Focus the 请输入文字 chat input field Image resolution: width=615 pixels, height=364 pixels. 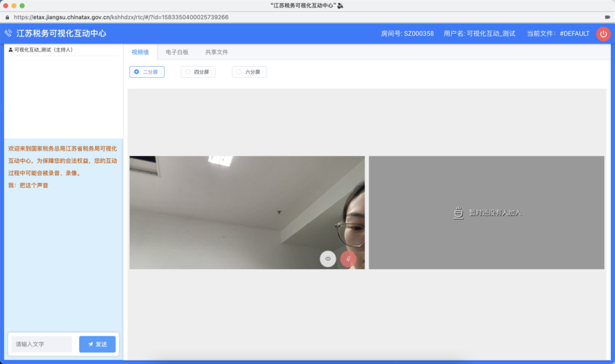click(x=42, y=344)
